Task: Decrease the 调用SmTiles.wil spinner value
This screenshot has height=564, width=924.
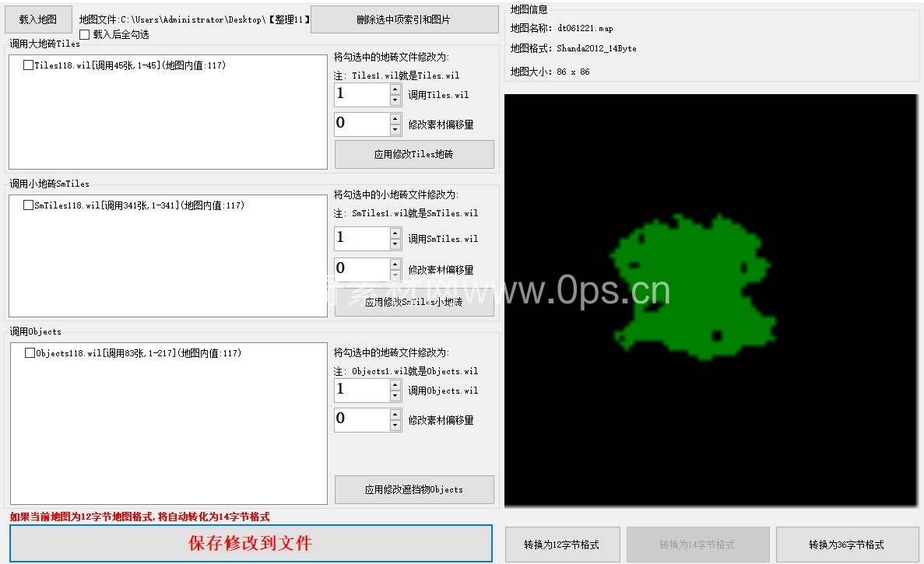Action: point(395,244)
